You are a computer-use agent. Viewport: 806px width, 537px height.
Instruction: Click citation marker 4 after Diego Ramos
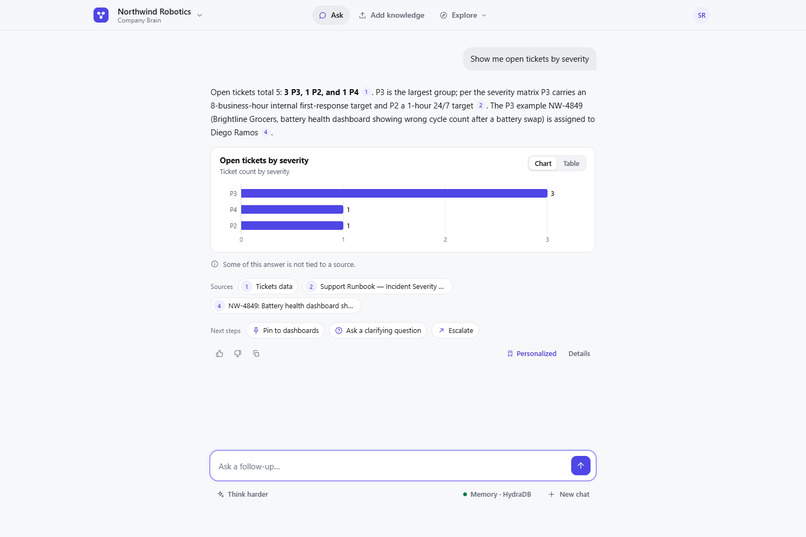[x=265, y=132]
